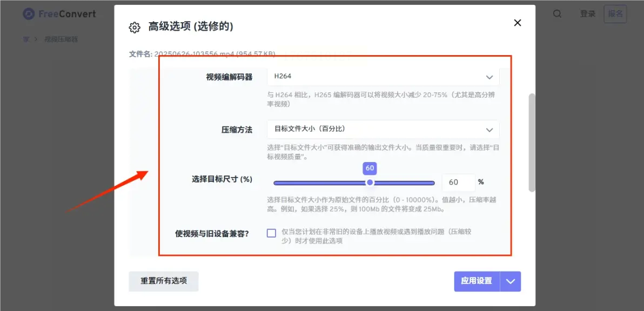The height and width of the screenshot is (311, 644).
Task: Expand the arrow next to 应用设置
Action: 511,281
